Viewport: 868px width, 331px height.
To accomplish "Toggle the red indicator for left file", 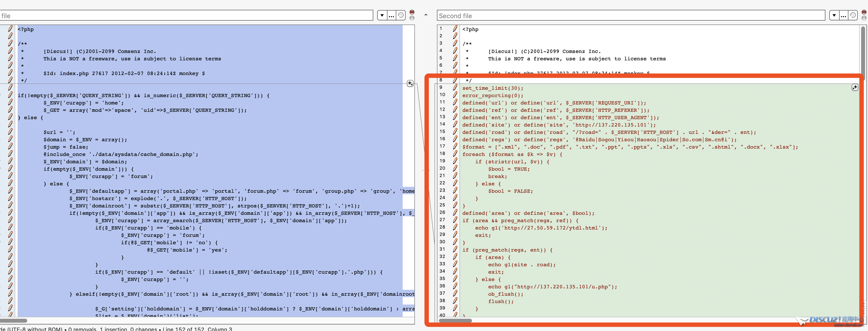I will (412, 12).
